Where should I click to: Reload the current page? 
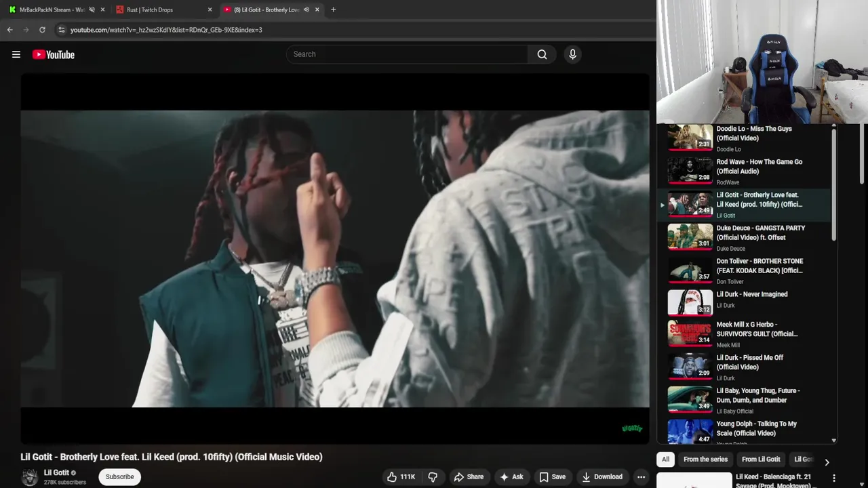point(42,30)
